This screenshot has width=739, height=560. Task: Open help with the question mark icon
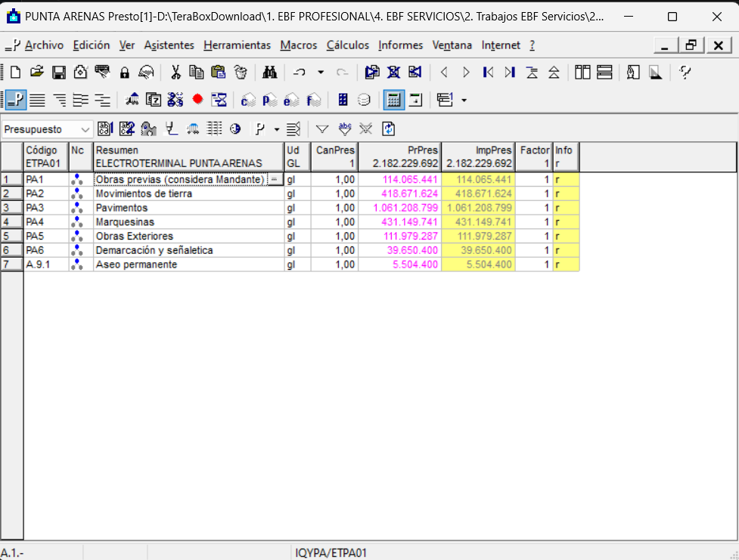coord(685,73)
